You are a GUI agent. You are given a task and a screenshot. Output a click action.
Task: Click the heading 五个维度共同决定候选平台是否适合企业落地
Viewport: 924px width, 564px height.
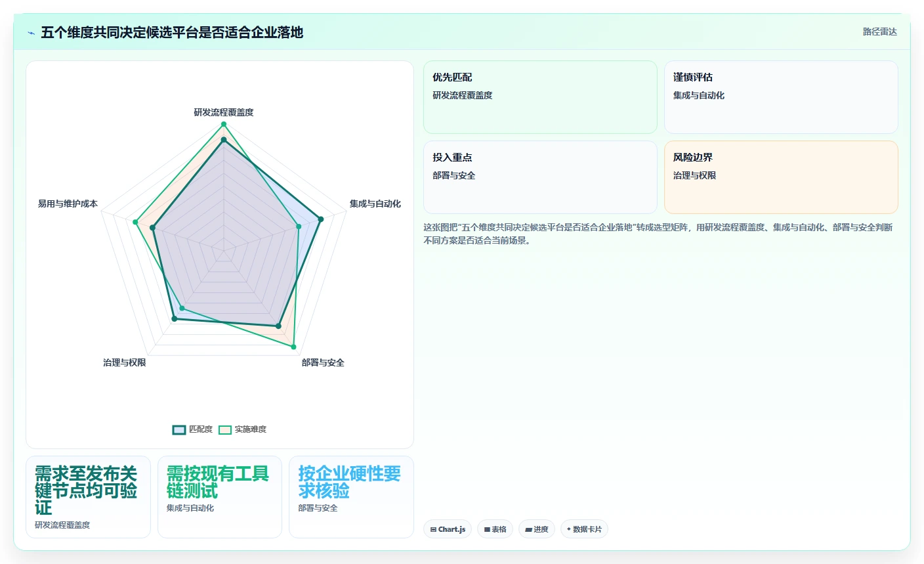[x=172, y=32]
